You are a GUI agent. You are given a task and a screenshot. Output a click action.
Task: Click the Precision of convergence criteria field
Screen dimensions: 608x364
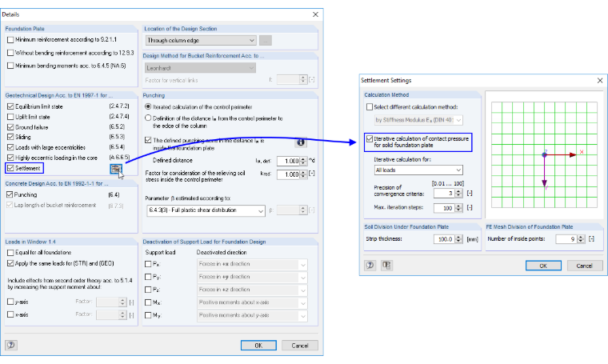[444, 193]
